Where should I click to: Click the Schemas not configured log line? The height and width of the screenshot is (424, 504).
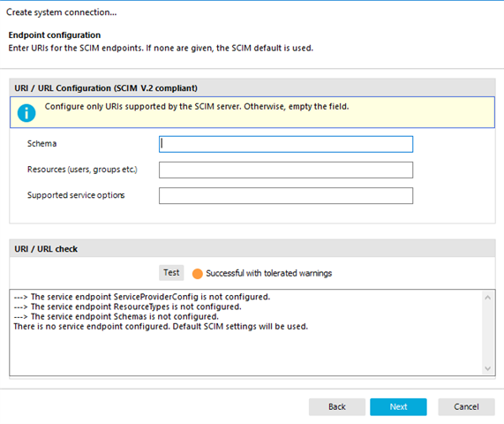click(x=116, y=316)
